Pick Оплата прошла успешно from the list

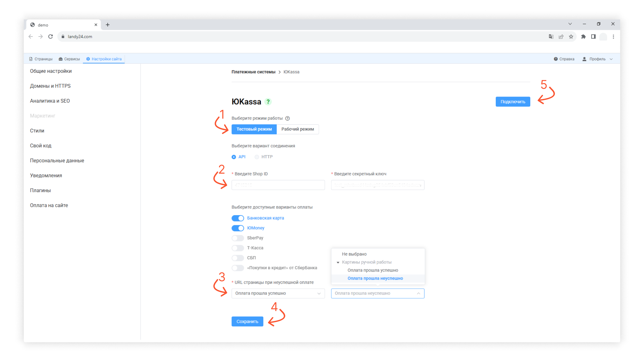[378, 270]
